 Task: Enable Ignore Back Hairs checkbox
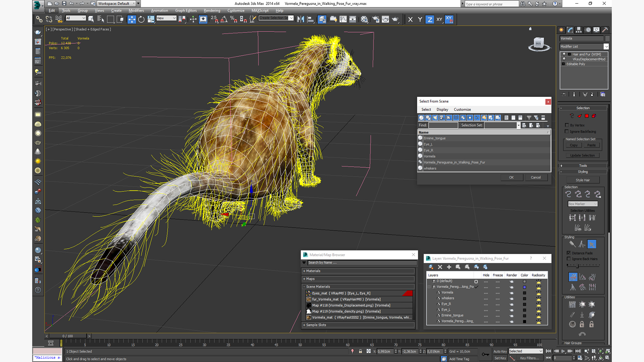tap(569, 259)
